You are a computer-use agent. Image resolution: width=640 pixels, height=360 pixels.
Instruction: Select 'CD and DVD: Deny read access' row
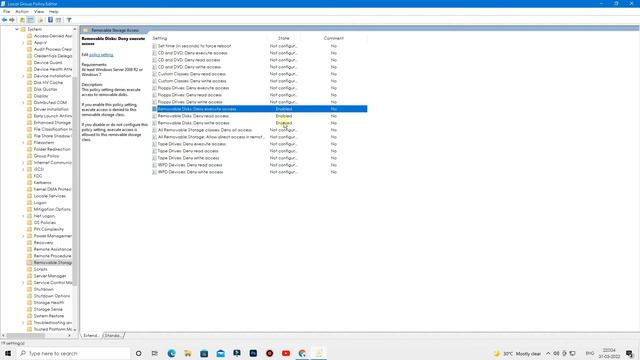(x=259, y=60)
